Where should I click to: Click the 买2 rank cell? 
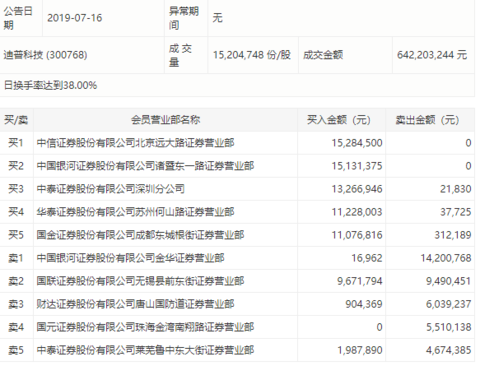[x=16, y=166]
